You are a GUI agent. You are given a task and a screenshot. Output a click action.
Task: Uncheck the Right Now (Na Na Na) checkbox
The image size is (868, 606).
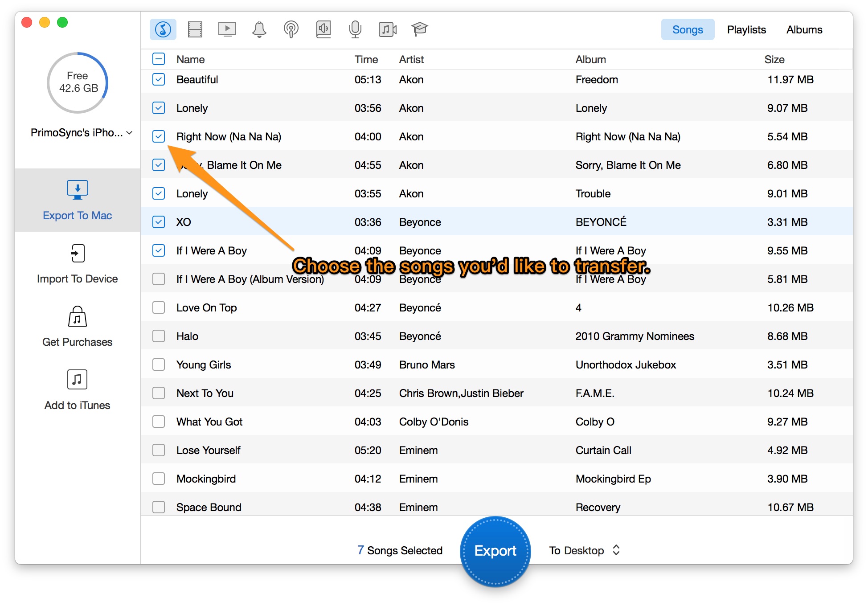coord(159,136)
